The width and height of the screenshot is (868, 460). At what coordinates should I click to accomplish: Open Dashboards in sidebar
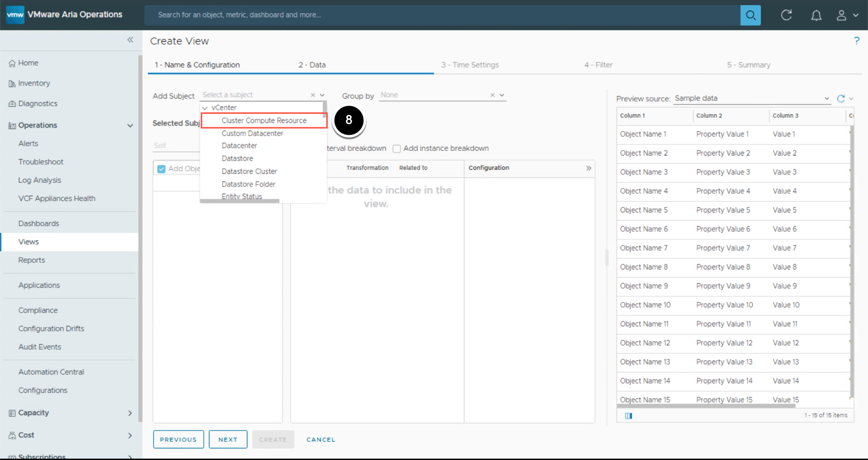(x=39, y=224)
